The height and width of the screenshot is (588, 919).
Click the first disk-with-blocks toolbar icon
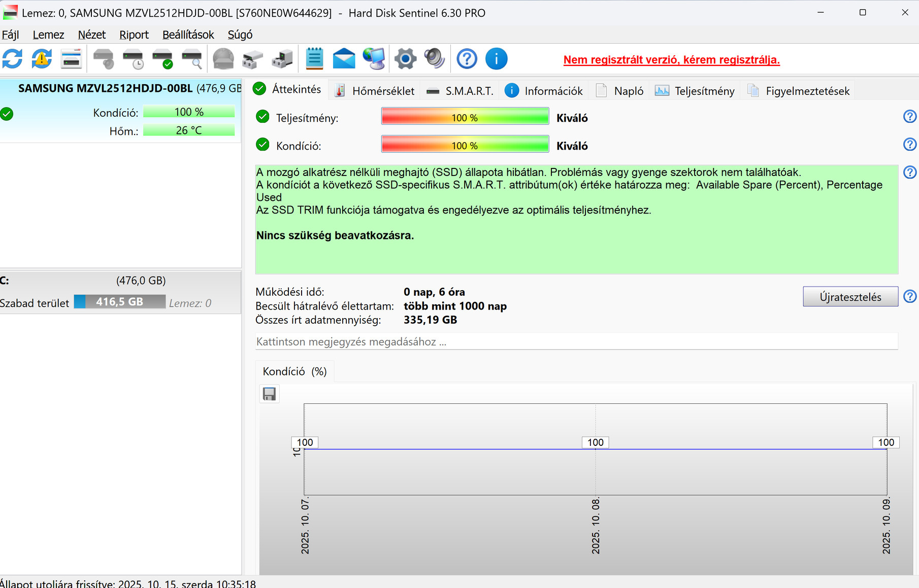point(252,59)
